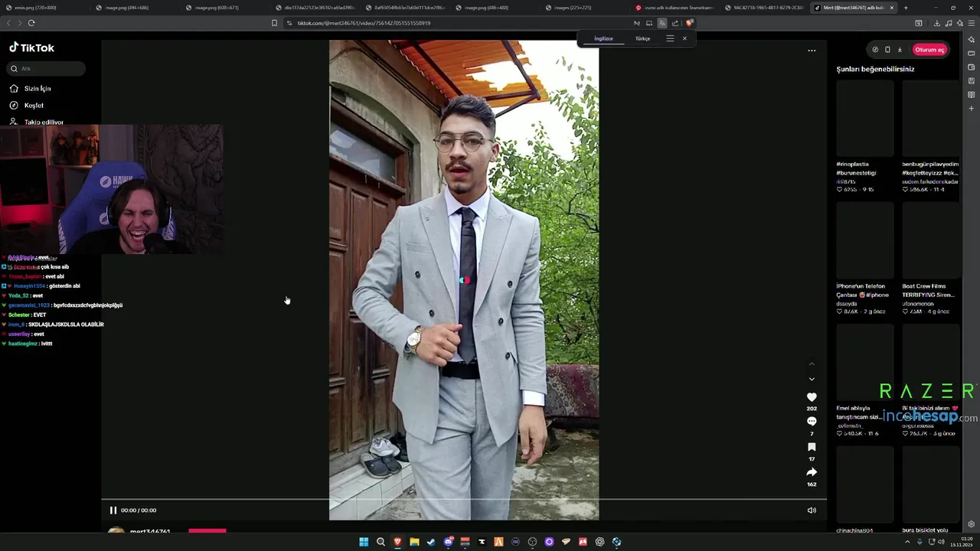Close the active TikTok browser tab
980x551 pixels.
pyautogui.click(x=891, y=8)
